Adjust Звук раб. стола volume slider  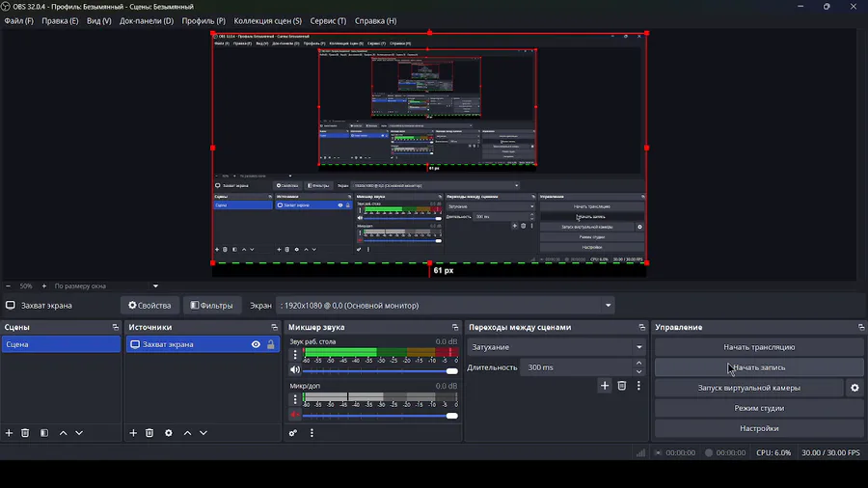pos(380,370)
